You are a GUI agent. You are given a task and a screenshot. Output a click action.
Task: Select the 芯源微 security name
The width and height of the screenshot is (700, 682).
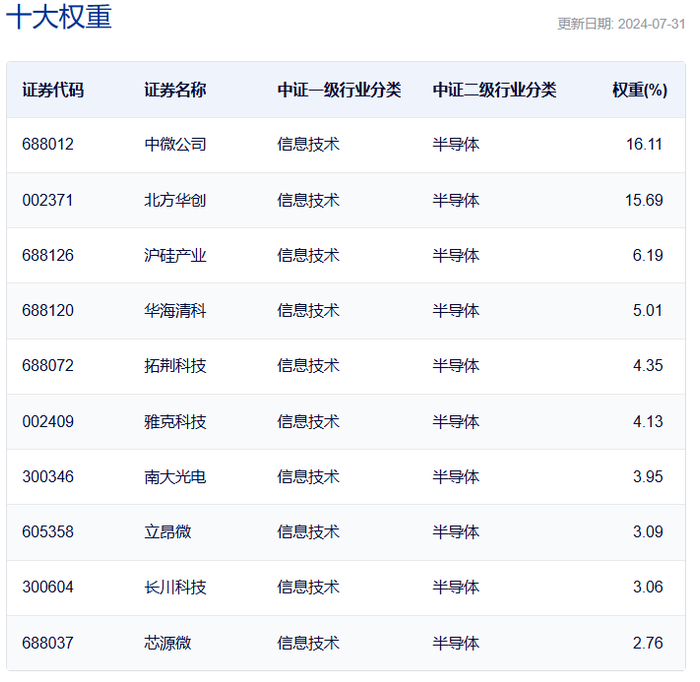(x=167, y=643)
